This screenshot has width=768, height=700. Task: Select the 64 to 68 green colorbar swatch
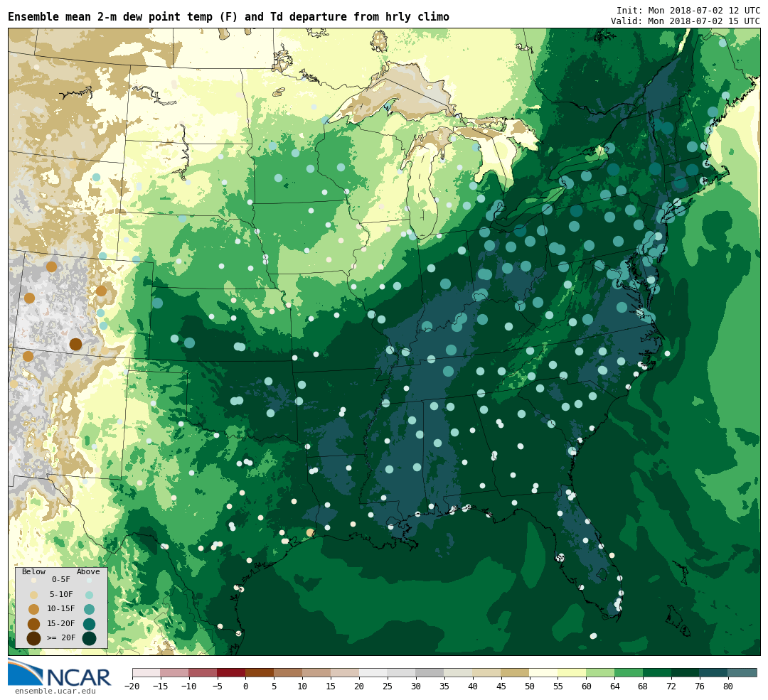click(x=629, y=672)
